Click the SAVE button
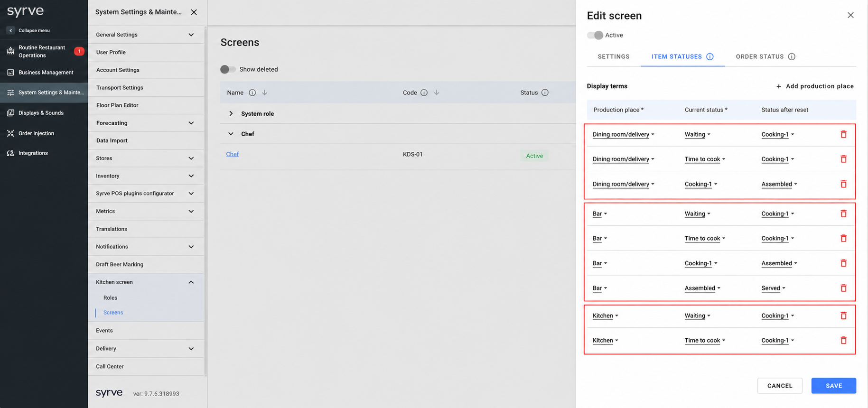Screen dimensions: 868x408 834,386
